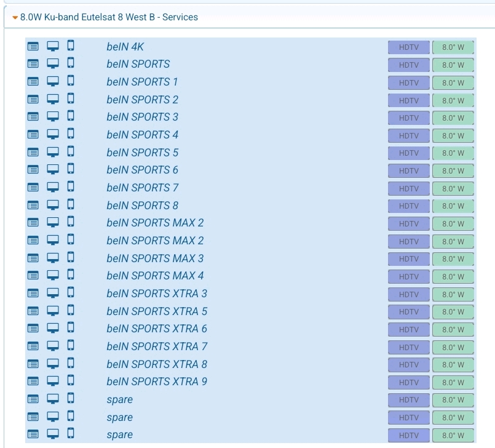
Task: Click the 8.0° W badge for beIN SPORTS XTRA 3
Action: tap(453, 294)
